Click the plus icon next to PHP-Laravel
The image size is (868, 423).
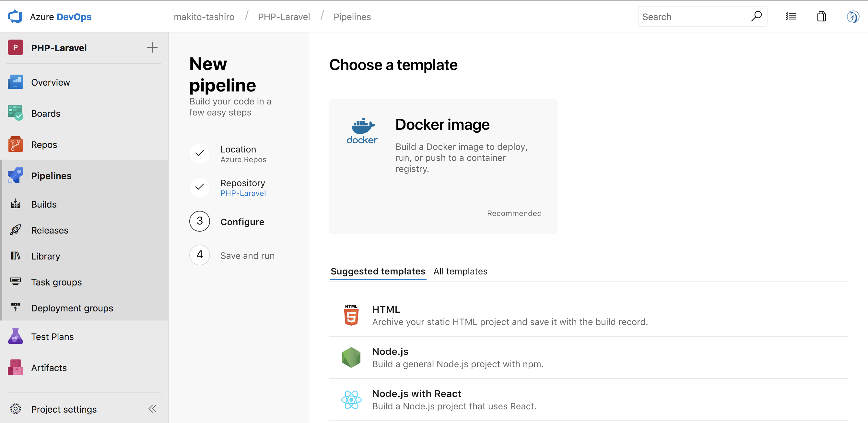tap(152, 47)
